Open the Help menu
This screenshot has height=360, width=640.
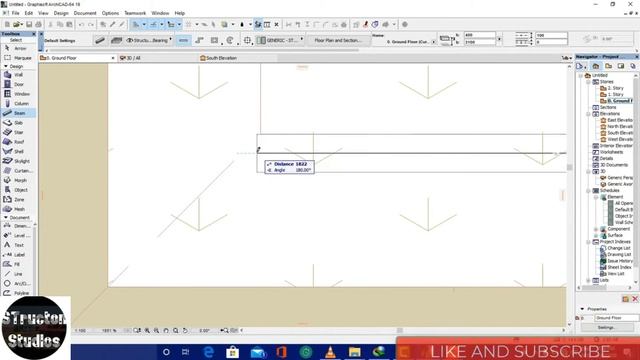pos(180,13)
